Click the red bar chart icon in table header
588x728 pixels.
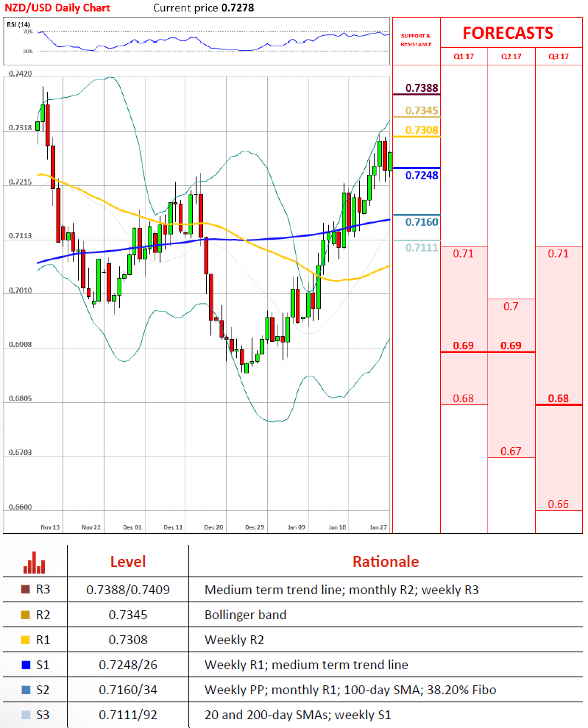[35, 563]
